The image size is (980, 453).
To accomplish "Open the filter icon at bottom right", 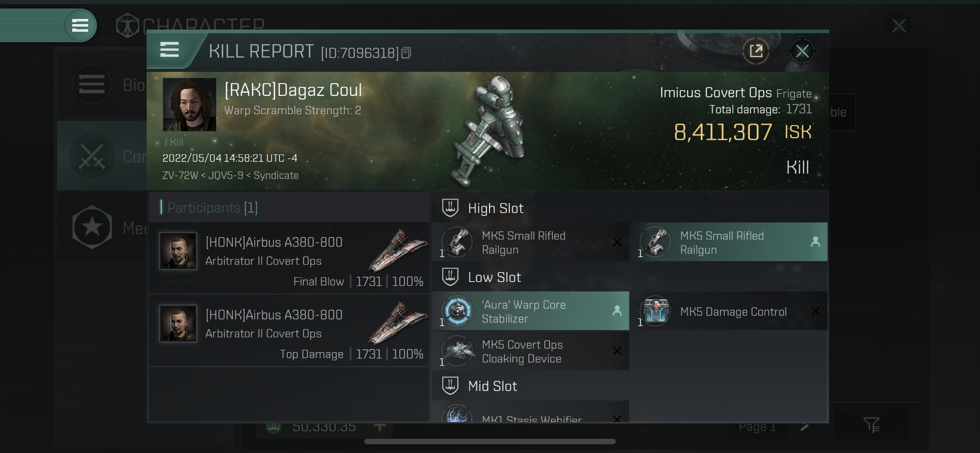I will point(871,425).
